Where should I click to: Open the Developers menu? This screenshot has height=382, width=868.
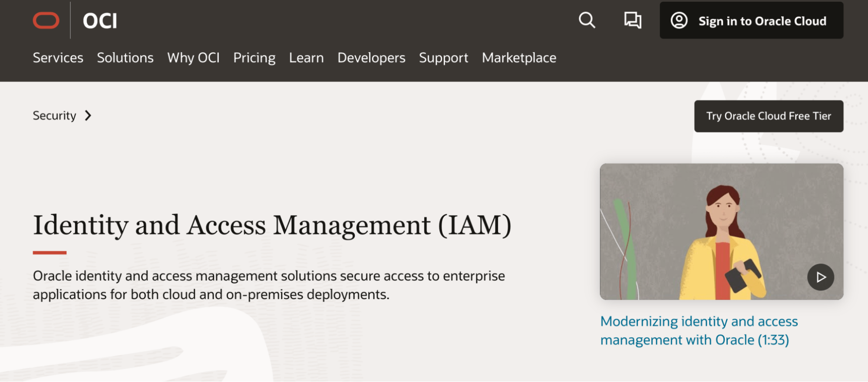[x=371, y=58]
